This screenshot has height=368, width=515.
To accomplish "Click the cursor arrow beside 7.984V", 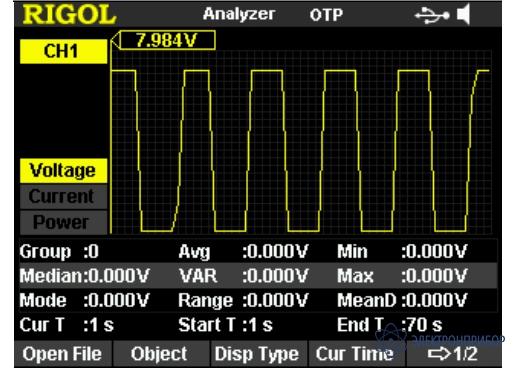I will click(x=114, y=41).
